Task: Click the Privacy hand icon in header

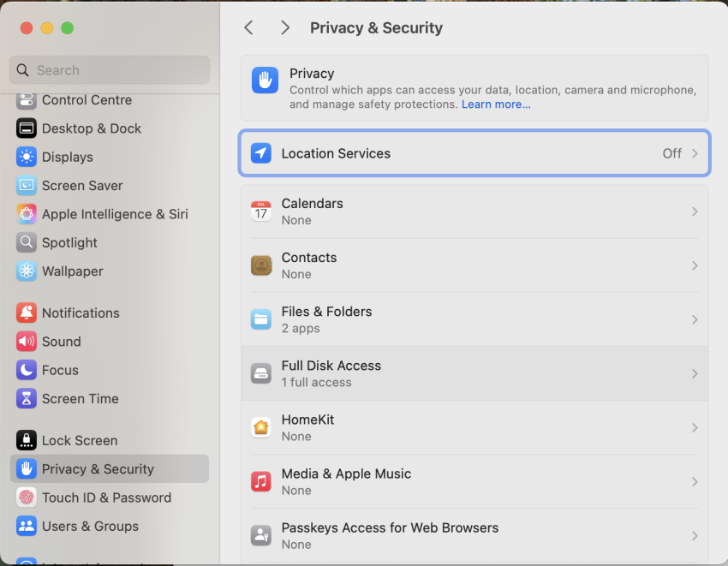Action: [265, 80]
